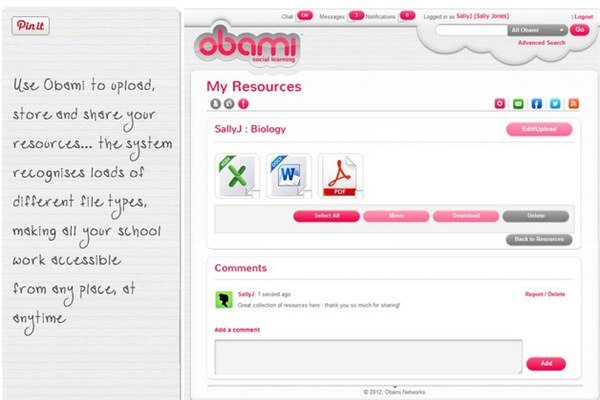Open the Word document file icon
The height and width of the screenshot is (400, 600).
[290, 177]
